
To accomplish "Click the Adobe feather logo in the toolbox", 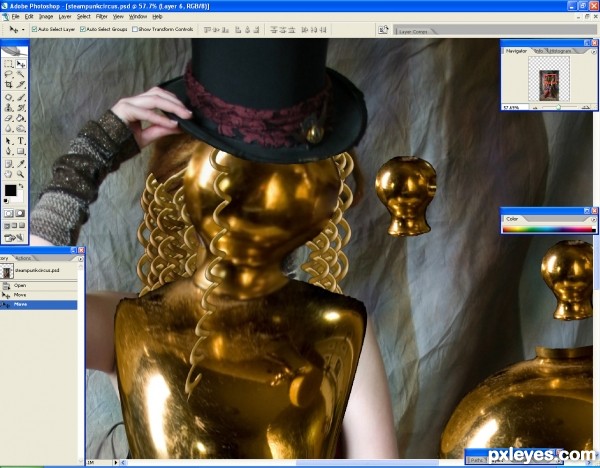I will (15, 51).
